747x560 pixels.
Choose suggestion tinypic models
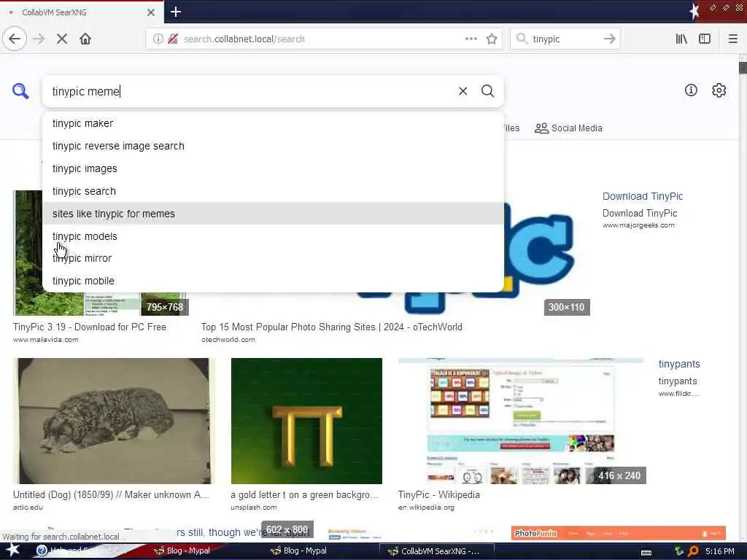click(x=273, y=236)
